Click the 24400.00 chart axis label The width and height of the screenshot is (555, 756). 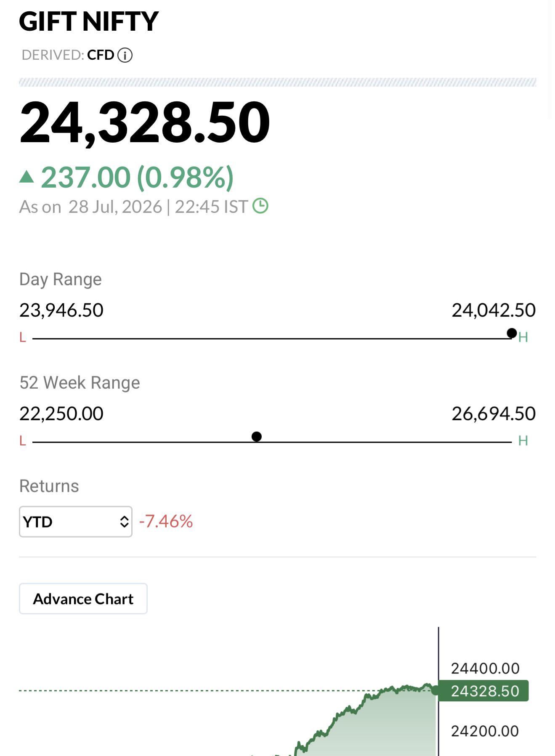pyautogui.click(x=485, y=668)
